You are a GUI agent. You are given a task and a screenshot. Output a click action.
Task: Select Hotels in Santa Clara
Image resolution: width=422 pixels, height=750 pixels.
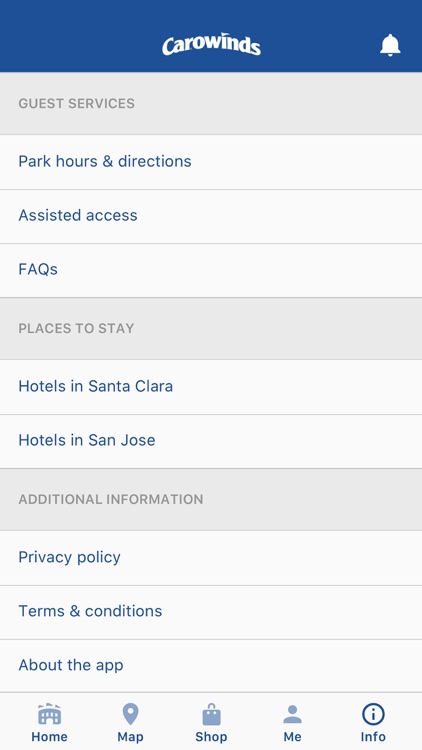coord(211,386)
